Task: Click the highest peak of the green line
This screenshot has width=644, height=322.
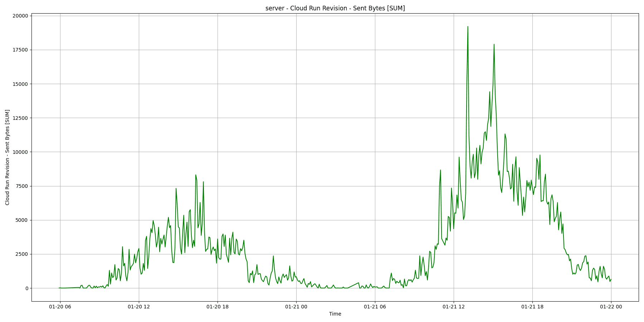Action: click(468, 26)
